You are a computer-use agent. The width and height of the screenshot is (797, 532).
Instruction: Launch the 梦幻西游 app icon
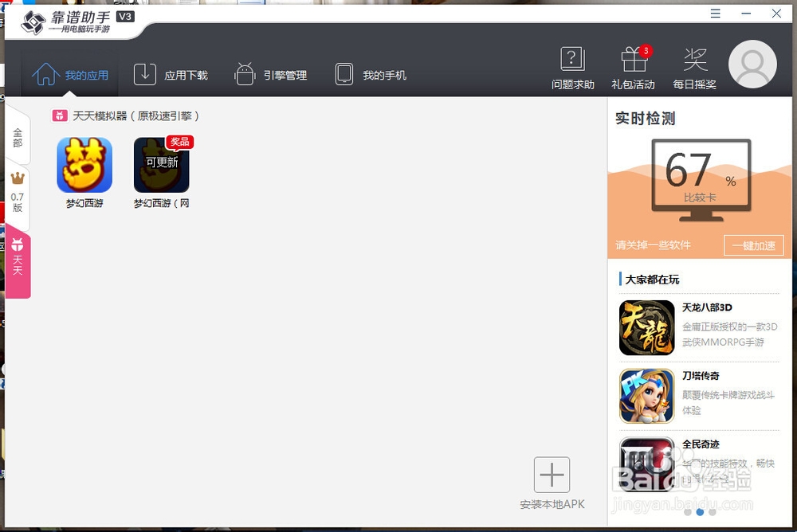(84, 165)
